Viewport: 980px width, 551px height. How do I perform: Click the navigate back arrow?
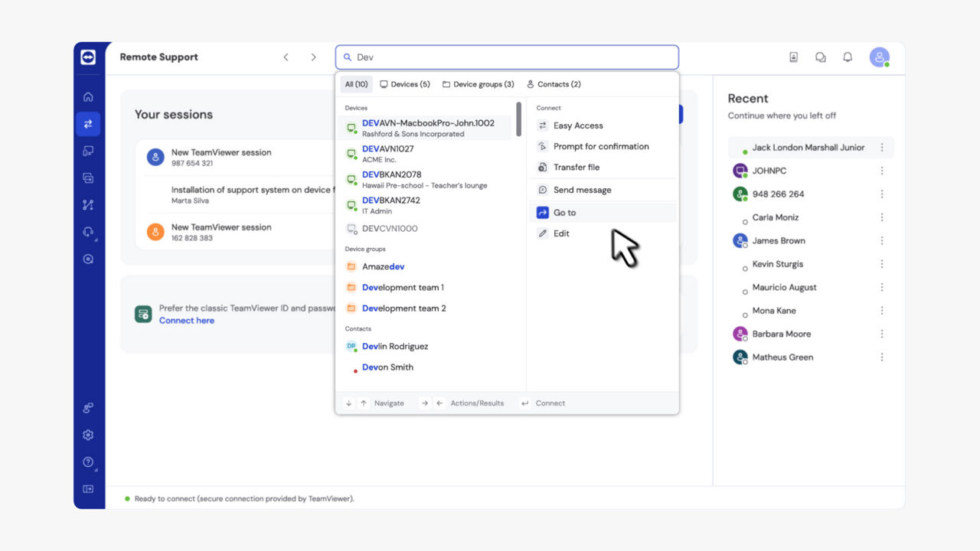[286, 57]
